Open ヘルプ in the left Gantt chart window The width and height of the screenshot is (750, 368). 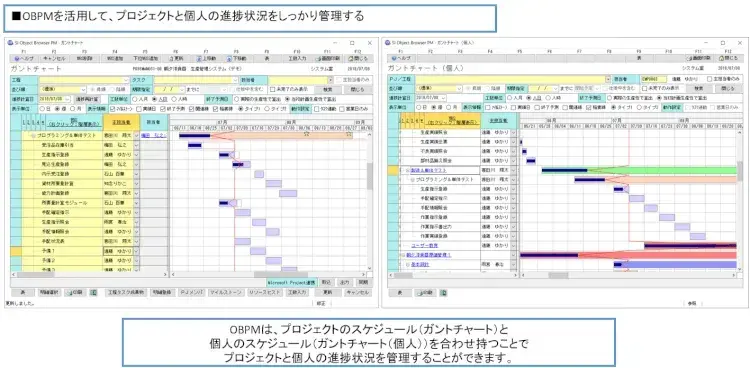[23, 58]
